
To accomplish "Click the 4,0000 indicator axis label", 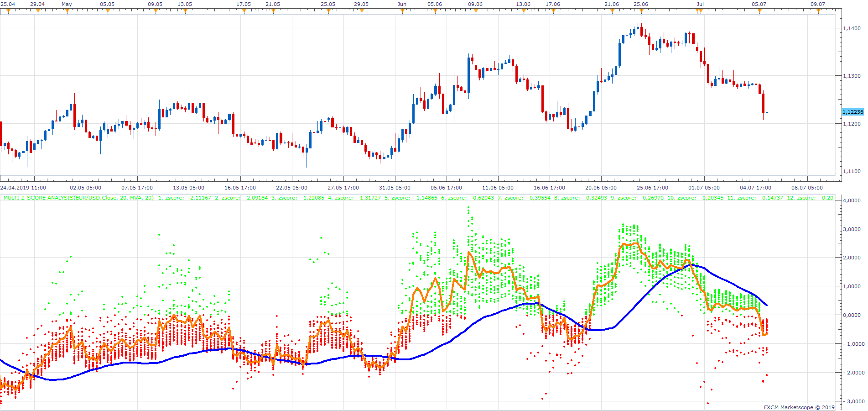I will tap(852, 200).
